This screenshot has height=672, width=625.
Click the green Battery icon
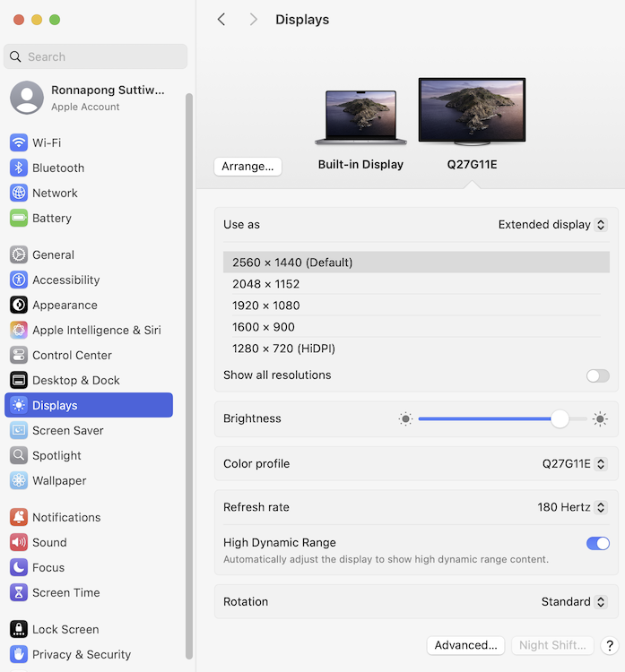coord(19,218)
